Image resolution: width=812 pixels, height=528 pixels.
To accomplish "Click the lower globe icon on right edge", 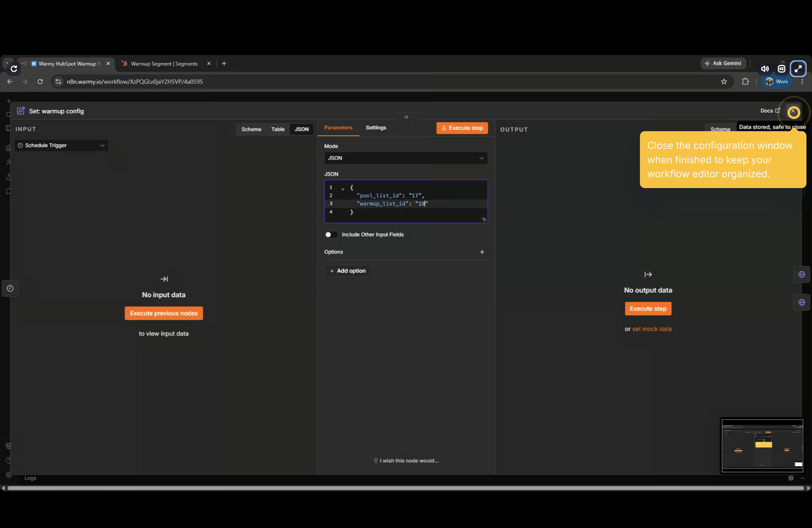I will [x=802, y=303].
